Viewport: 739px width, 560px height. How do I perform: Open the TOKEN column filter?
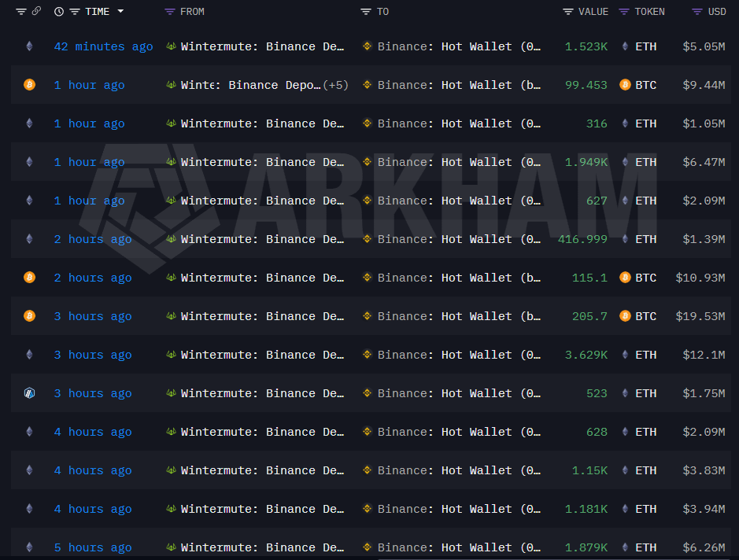624,12
